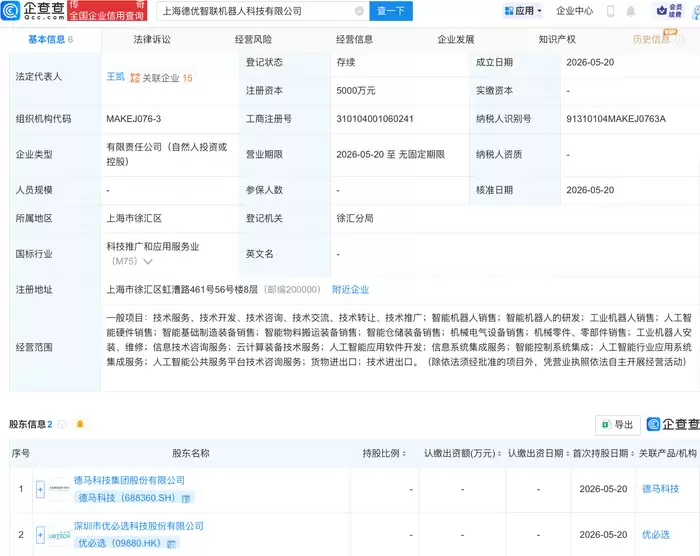Image resolution: width=700 pixels, height=556 pixels.
Task: Select business term 2026-05-20 至 无固定期限
Action: tap(391, 155)
